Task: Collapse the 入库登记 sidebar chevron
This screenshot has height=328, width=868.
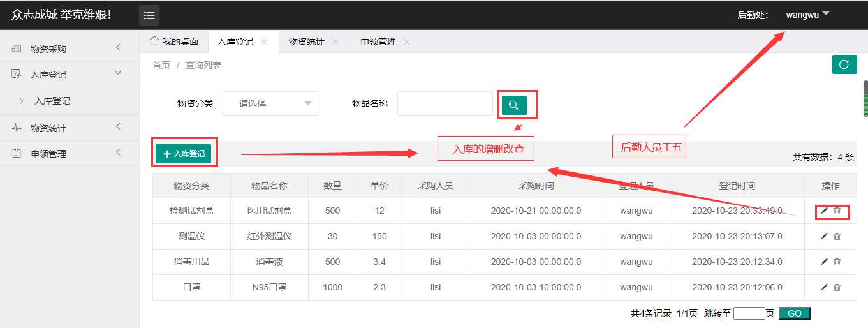Action: click(x=118, y=73)
